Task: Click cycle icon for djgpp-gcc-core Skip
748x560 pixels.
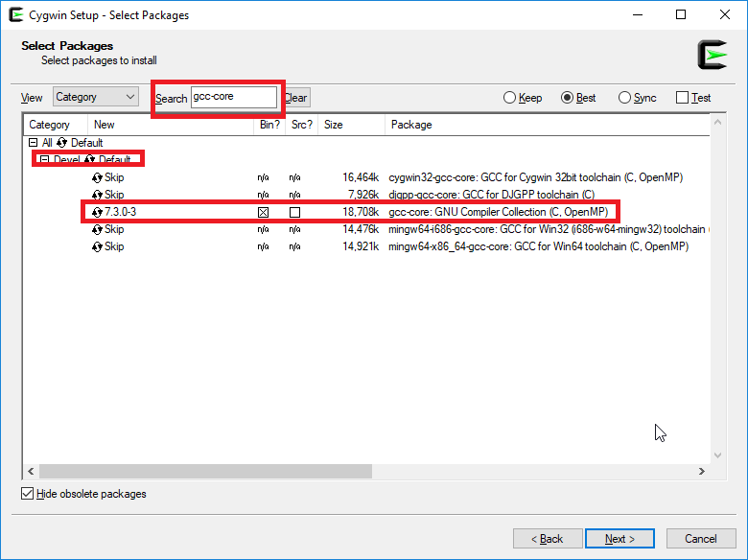Action: click(97, 196)
